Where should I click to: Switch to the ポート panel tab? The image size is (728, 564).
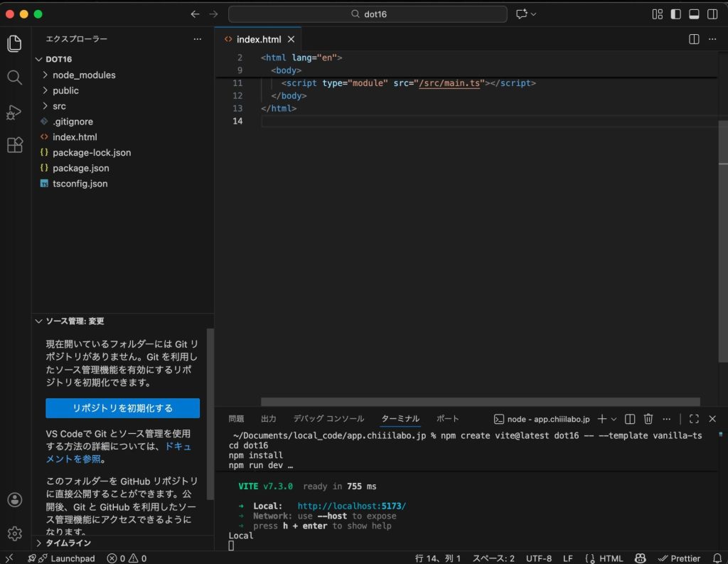446,419
